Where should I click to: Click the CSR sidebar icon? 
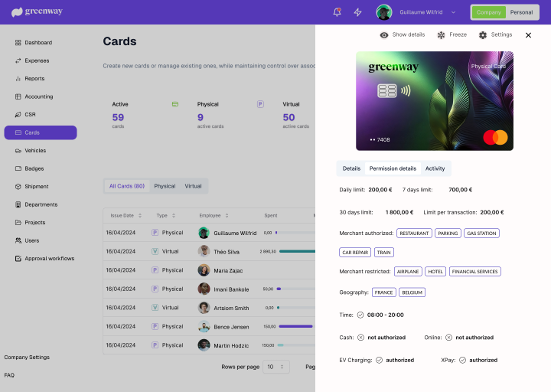coord(18,115)
